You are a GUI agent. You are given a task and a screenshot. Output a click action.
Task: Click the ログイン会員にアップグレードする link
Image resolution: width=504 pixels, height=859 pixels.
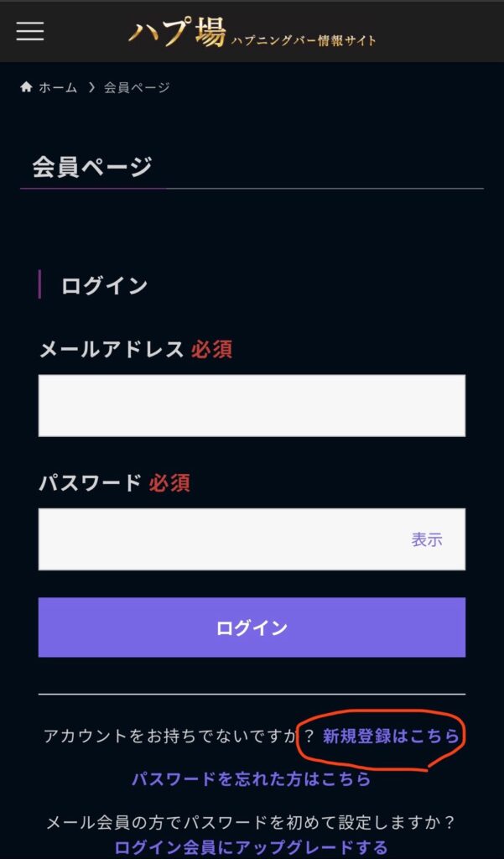251,846
